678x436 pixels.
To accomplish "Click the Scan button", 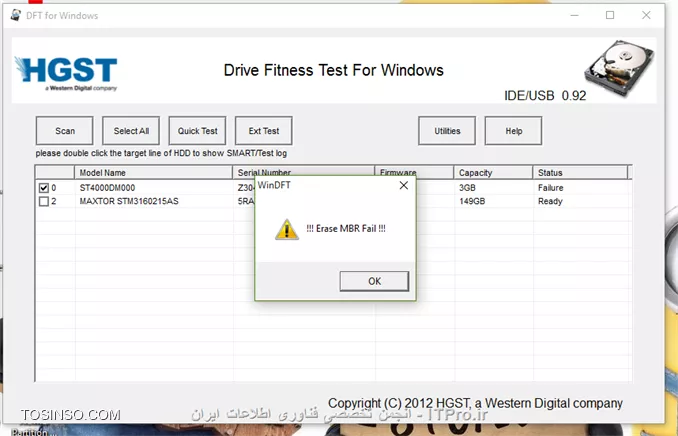I will [64, 131].
